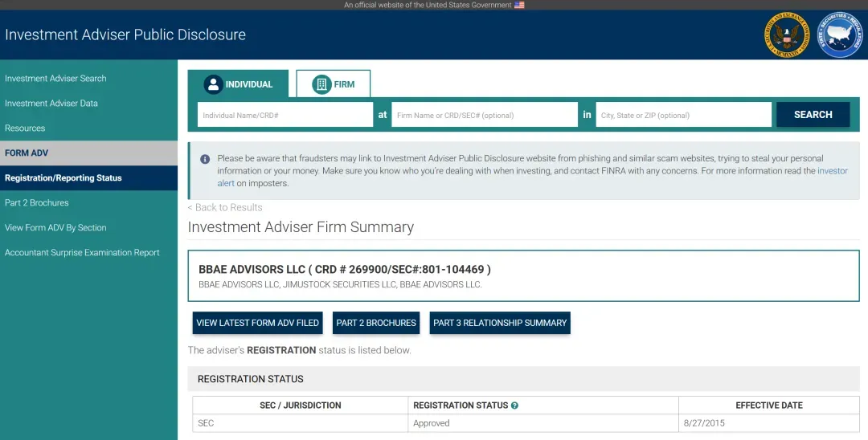The image size is (868, 440).
Task: Click VIEW LATEST FORM ADV FILED button
Action: [x=257, y=323]
